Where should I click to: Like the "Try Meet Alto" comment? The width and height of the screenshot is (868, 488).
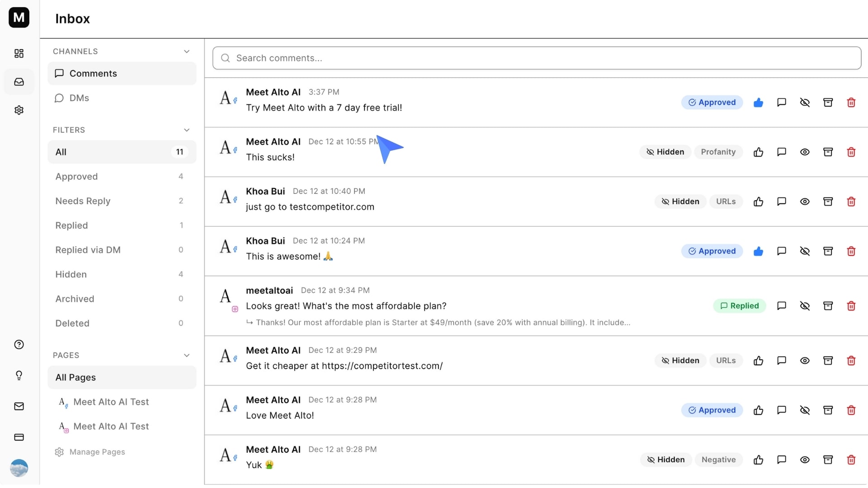coord(758,102)
